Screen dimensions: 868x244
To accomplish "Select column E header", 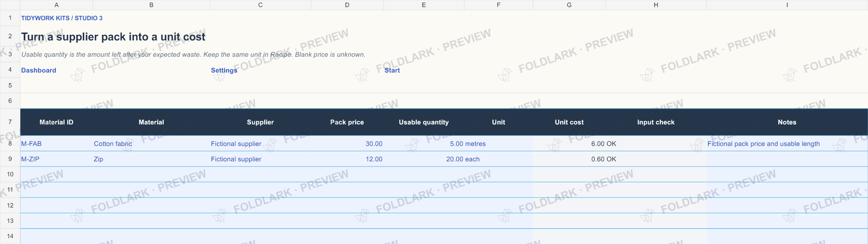I will pos(424,5).
